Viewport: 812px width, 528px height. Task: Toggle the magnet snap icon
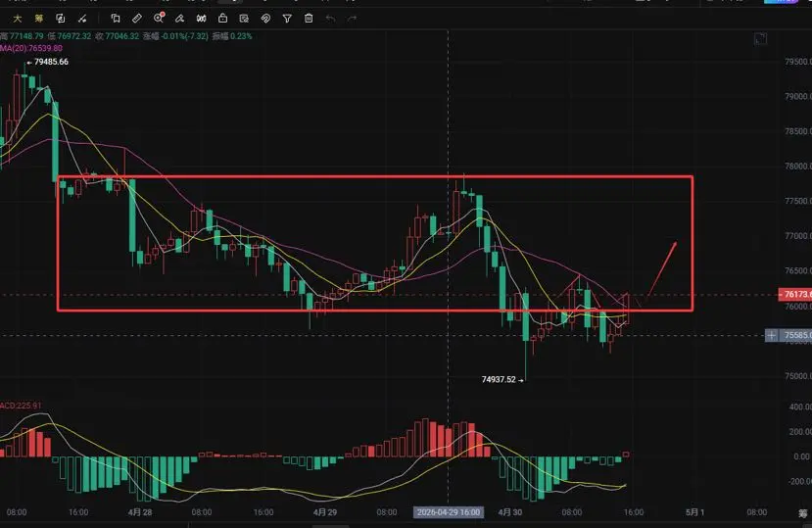coord(265,19)
